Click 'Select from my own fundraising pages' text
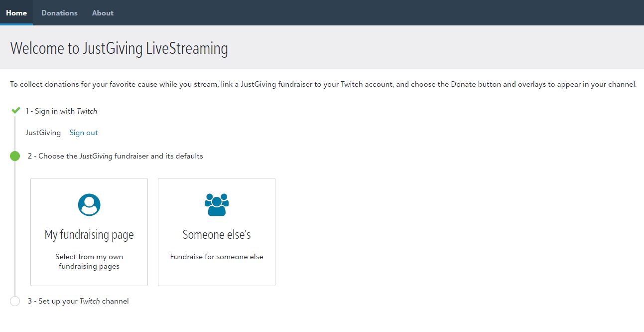 click(89, 261)
